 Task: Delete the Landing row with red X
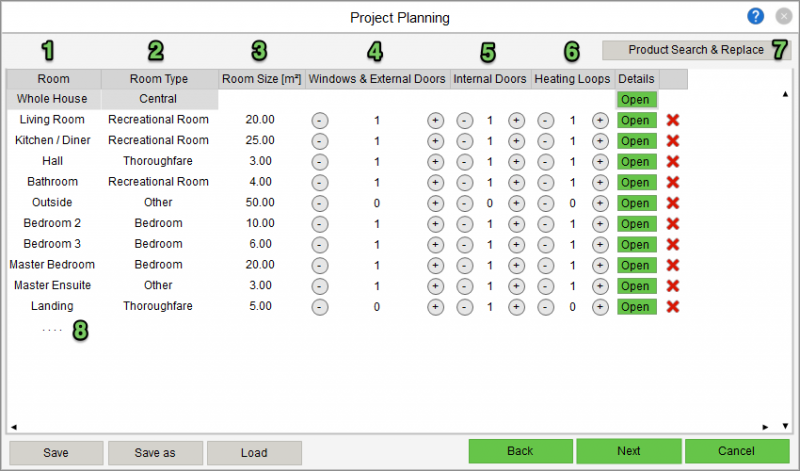pyautogui.click(x=673, y=307)
